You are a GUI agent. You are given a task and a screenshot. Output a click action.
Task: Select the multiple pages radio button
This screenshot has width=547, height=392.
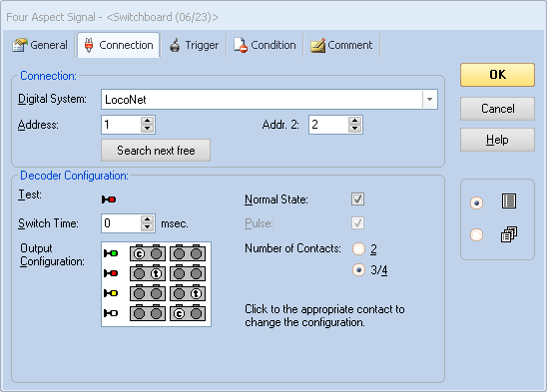(x=476, y=234)
